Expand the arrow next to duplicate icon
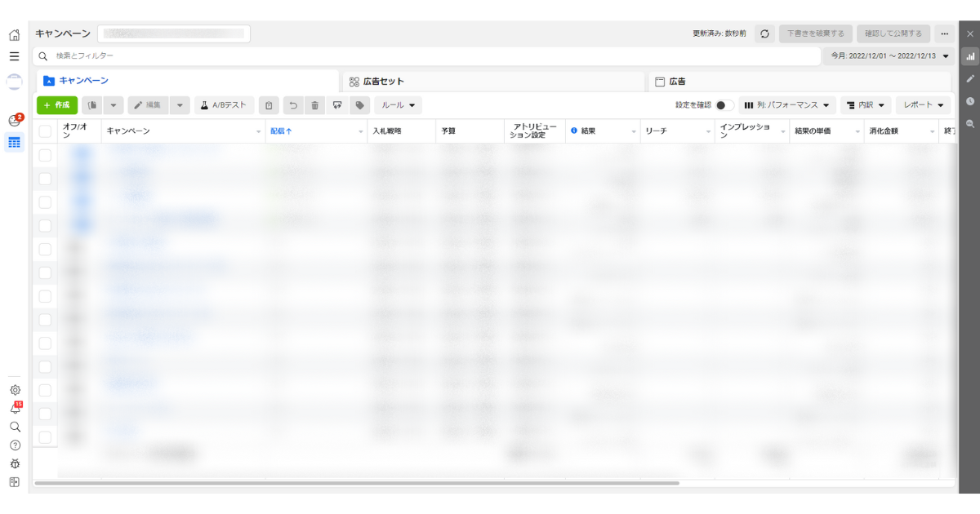Image resolution: width=980 pixels, height=514 pixels. (114, 105)
